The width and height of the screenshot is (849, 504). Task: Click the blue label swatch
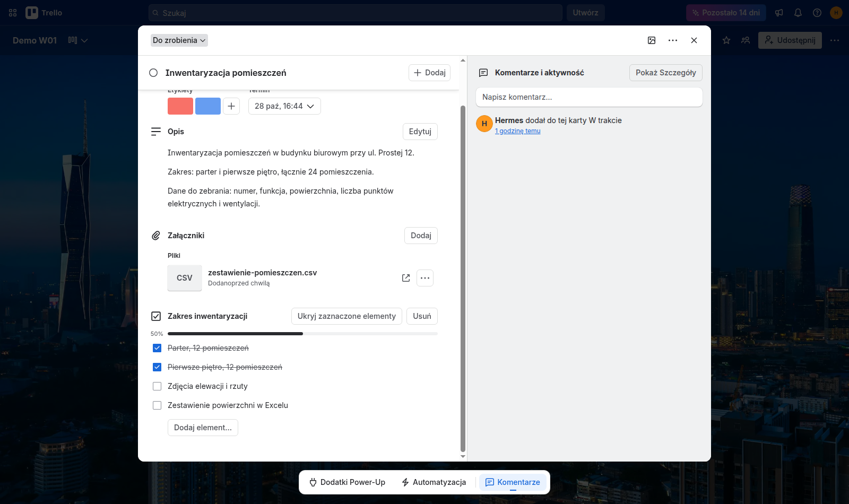point(208,106)
